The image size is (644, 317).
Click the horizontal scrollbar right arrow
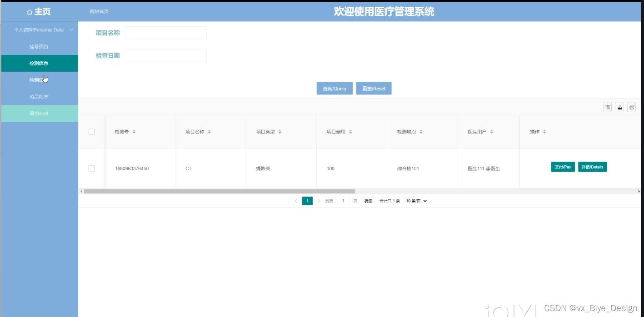(x=639, y=191)
